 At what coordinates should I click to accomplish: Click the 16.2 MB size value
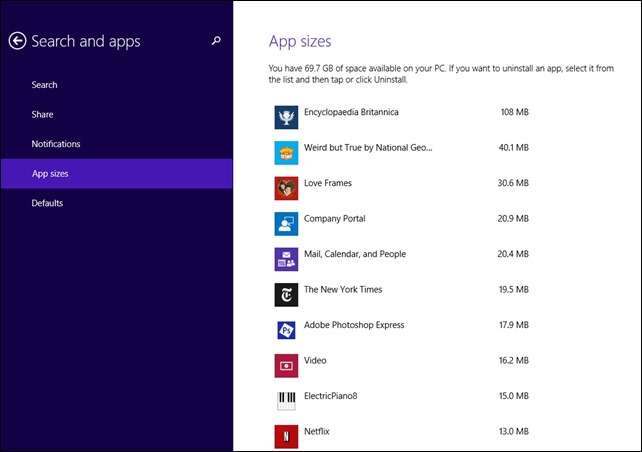[513, 360]
